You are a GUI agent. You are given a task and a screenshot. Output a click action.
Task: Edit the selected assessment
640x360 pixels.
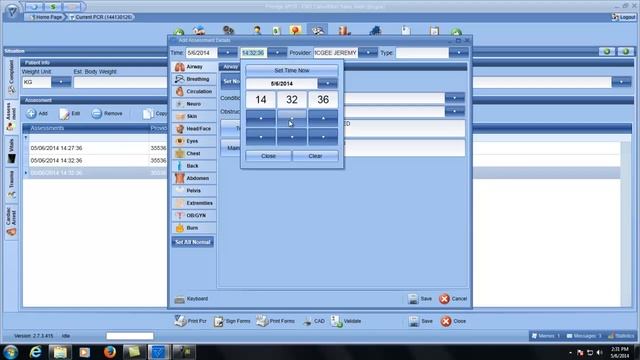[x=69, y=113]
